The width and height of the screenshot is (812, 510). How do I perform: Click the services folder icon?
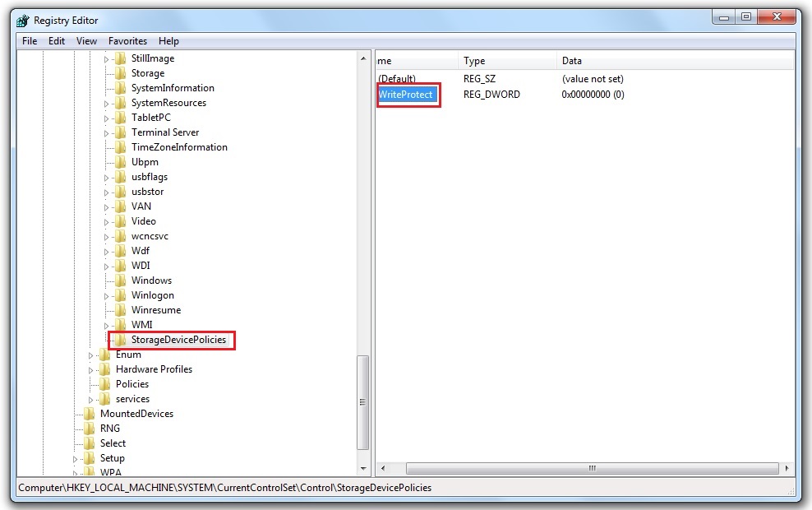[104, 399]
